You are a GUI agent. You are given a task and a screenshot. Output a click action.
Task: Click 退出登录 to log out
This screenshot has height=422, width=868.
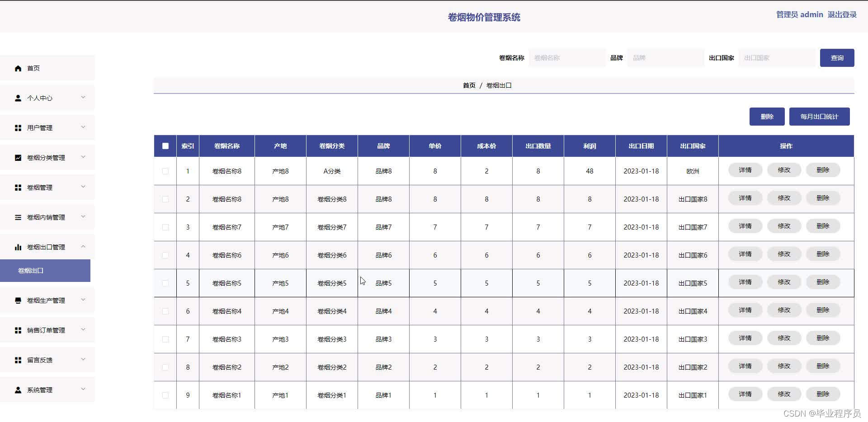tap(842, 14)
